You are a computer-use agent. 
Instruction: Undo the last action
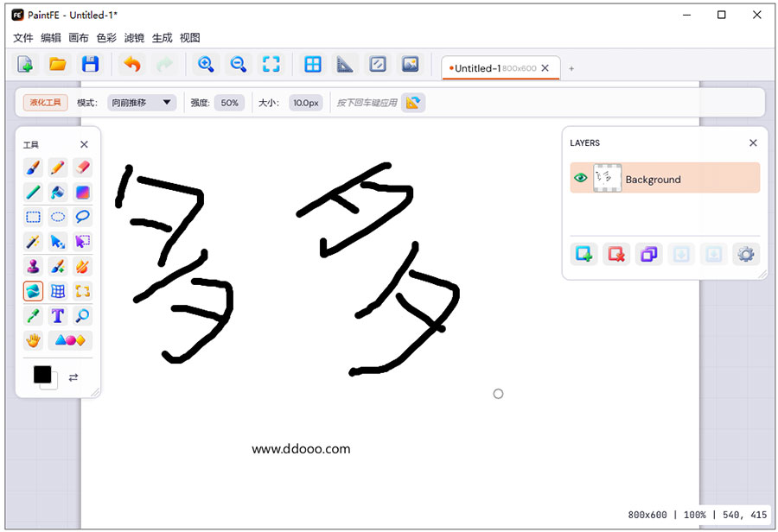pos(132,65)
